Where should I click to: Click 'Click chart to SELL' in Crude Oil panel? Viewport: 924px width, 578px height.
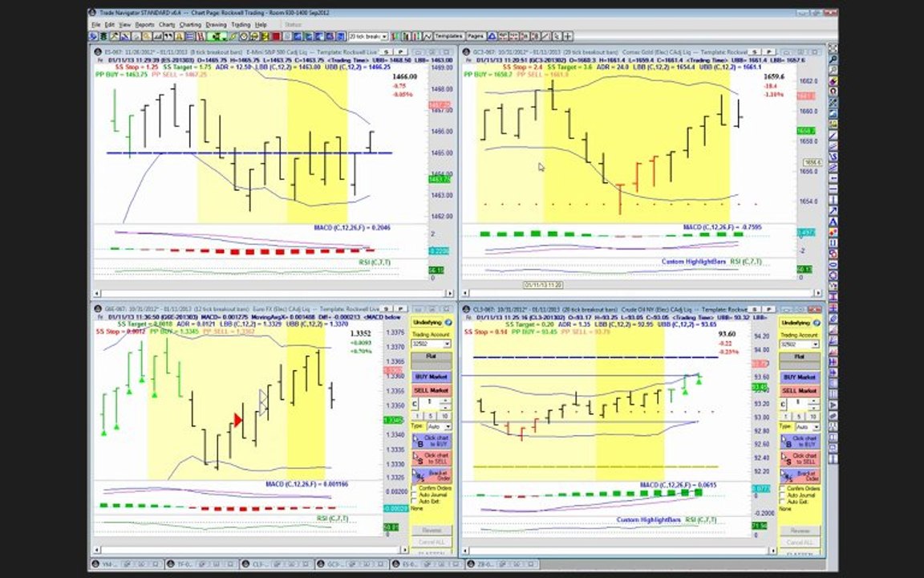point(800,458)
